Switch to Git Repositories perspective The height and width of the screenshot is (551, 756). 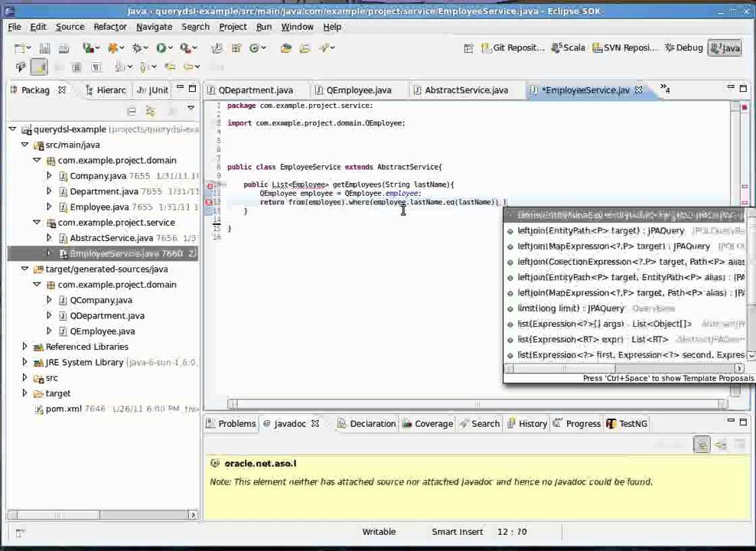point(513,47)
